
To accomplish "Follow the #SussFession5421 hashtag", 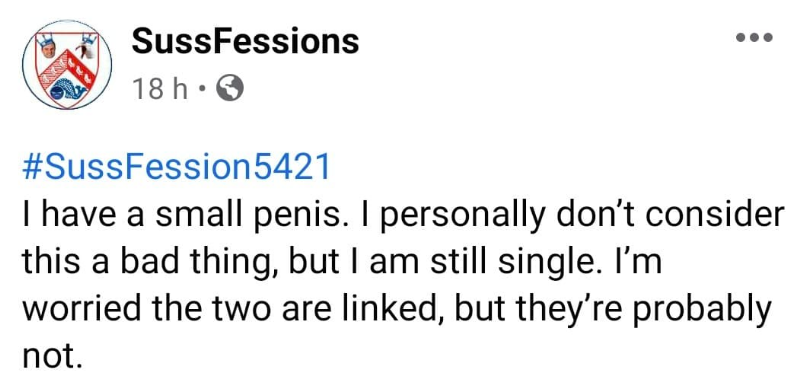I will tap(176, 168).
